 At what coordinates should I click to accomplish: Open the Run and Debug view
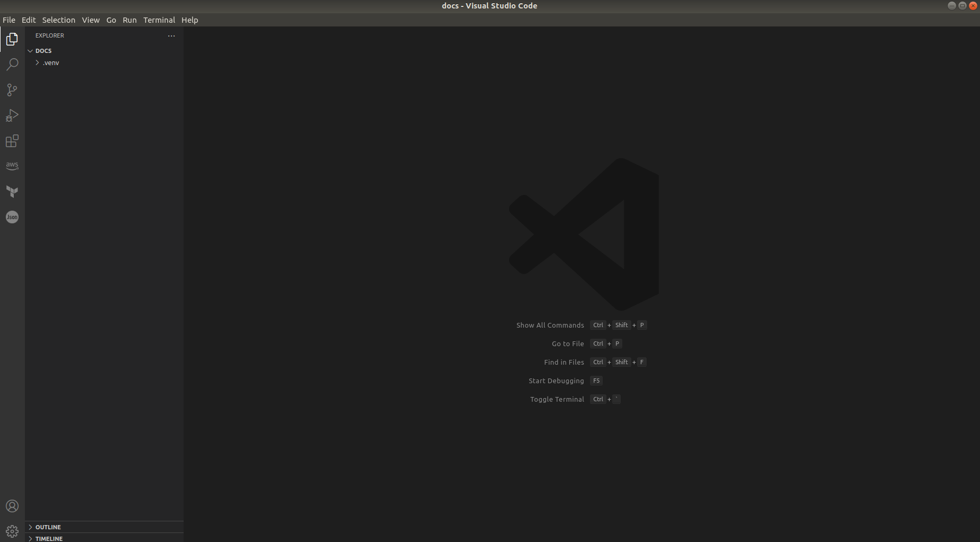click(x=12, y=115)
